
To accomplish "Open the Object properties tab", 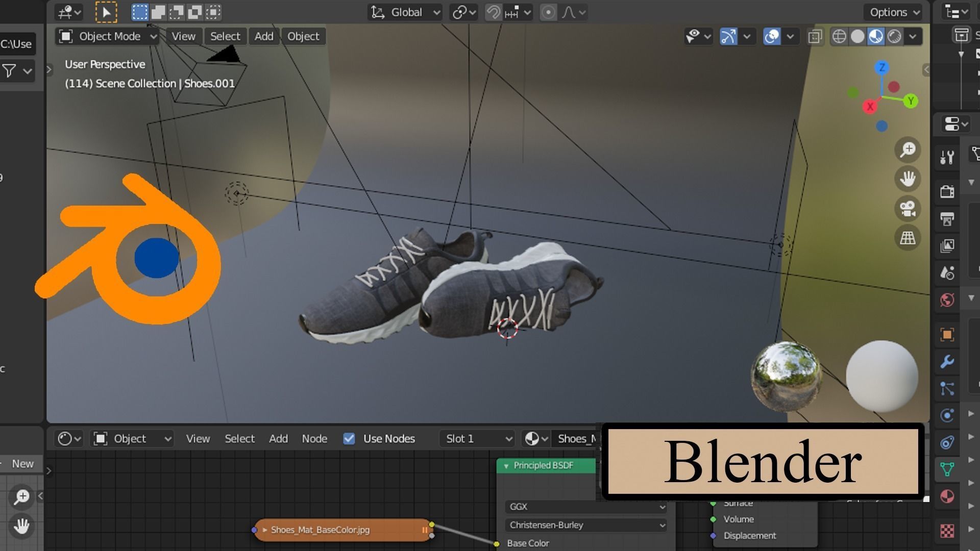I will 947,335.
